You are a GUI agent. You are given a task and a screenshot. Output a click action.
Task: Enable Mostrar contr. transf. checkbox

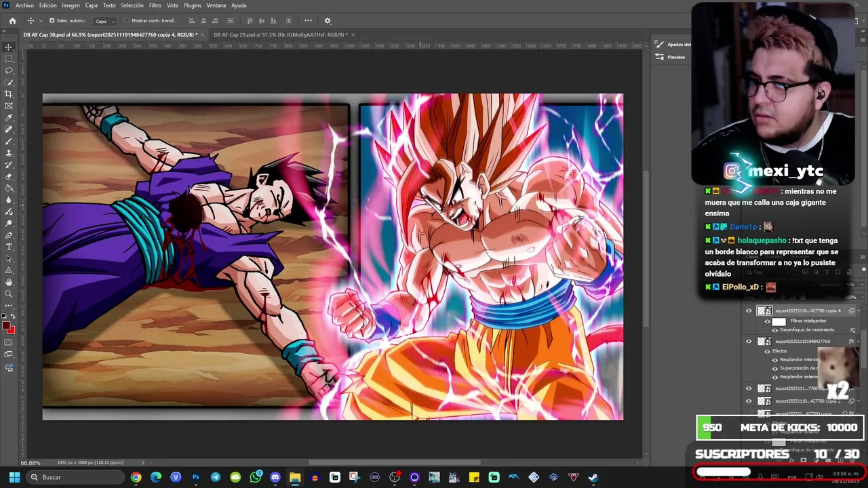click(x=127, y=21)
